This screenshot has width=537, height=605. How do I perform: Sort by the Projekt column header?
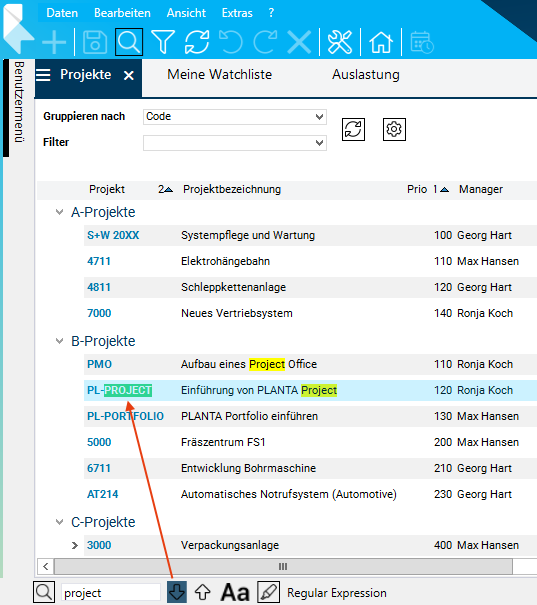[x=107, y=189]
